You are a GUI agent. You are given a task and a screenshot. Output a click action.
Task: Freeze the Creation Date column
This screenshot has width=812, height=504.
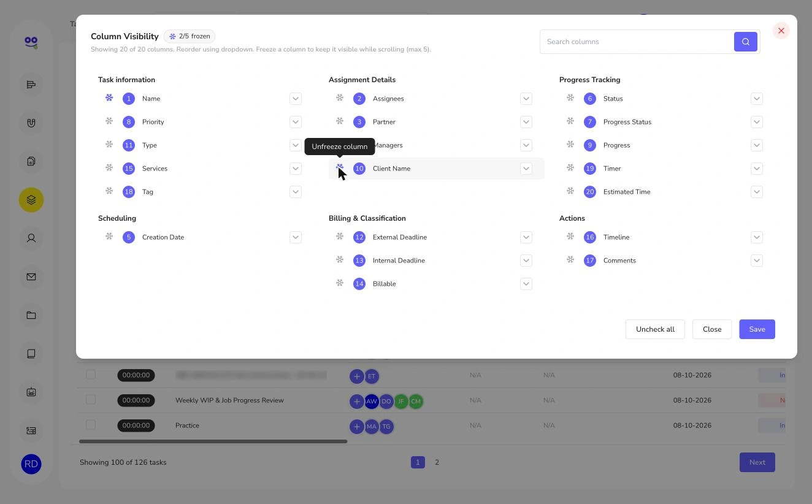[109, 236]
